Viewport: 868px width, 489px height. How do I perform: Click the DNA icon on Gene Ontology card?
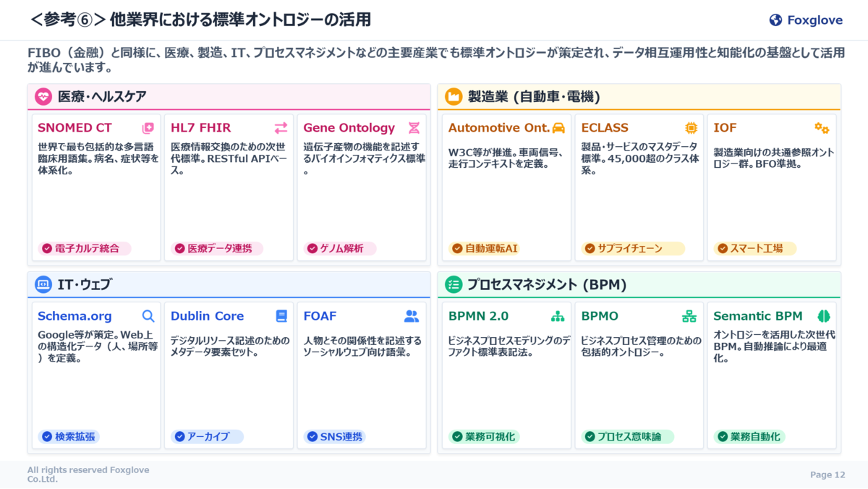pyautogui.click(x=414, y=128)
